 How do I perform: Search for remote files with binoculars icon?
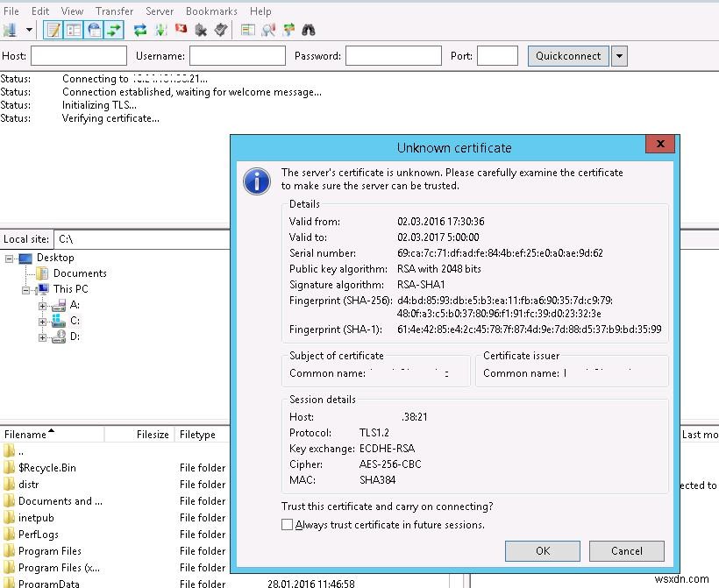click(x=307, y=30)
